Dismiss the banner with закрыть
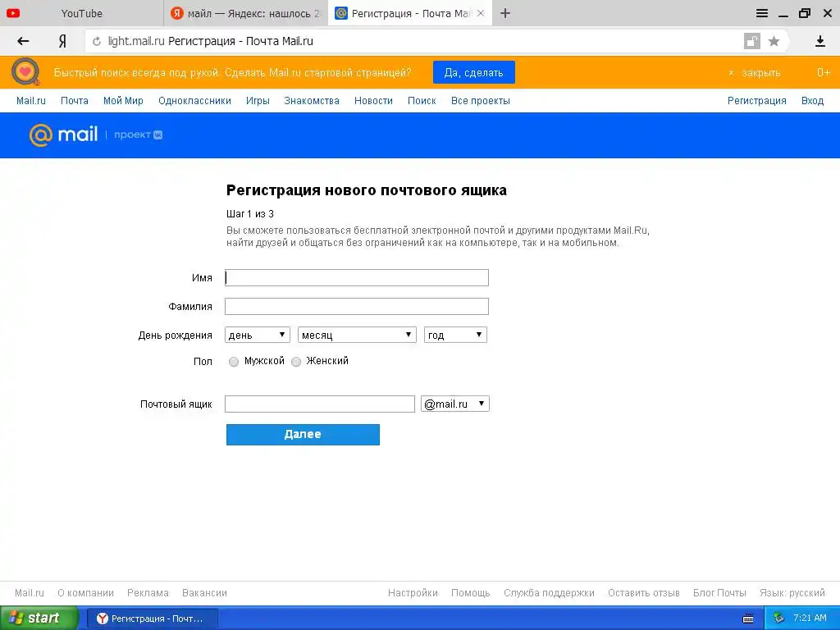Screen dimensions: 840x630 755,72
